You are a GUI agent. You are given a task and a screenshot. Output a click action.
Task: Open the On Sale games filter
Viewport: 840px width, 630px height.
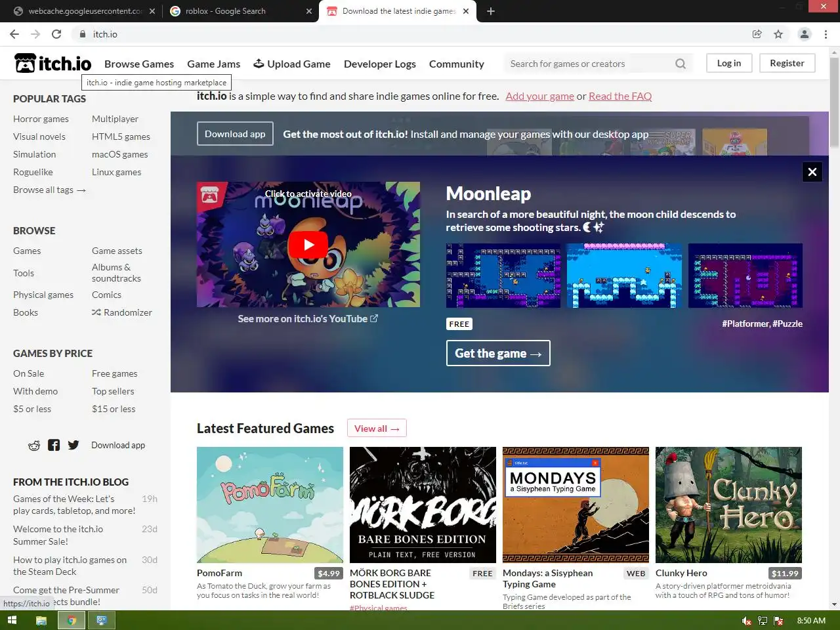(29, 373)
